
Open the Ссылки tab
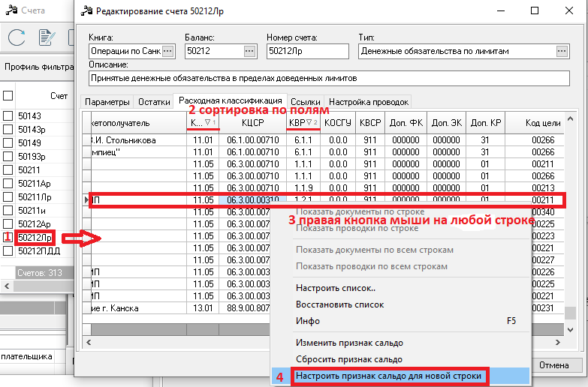point(305,102)
